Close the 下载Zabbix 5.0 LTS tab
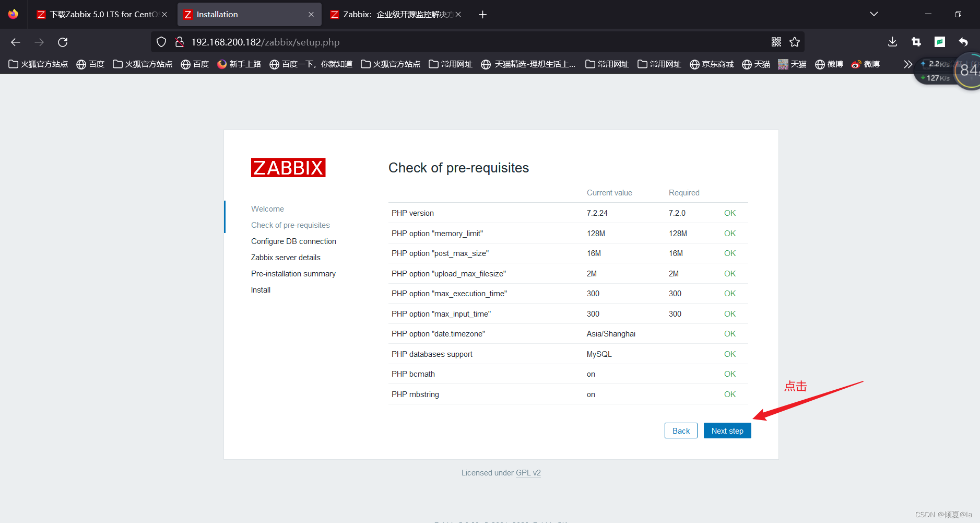Viewport: 980px width, 523px height. 164,15
